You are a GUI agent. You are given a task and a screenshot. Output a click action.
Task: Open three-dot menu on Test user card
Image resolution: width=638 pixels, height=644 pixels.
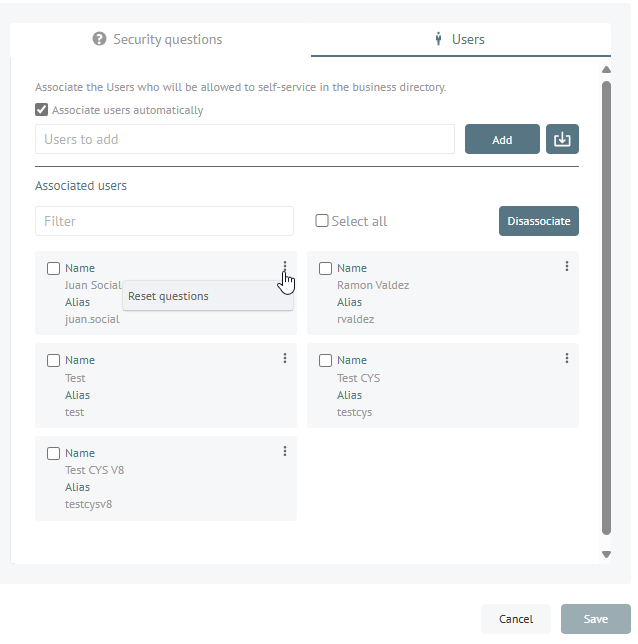tap(285, 358)
